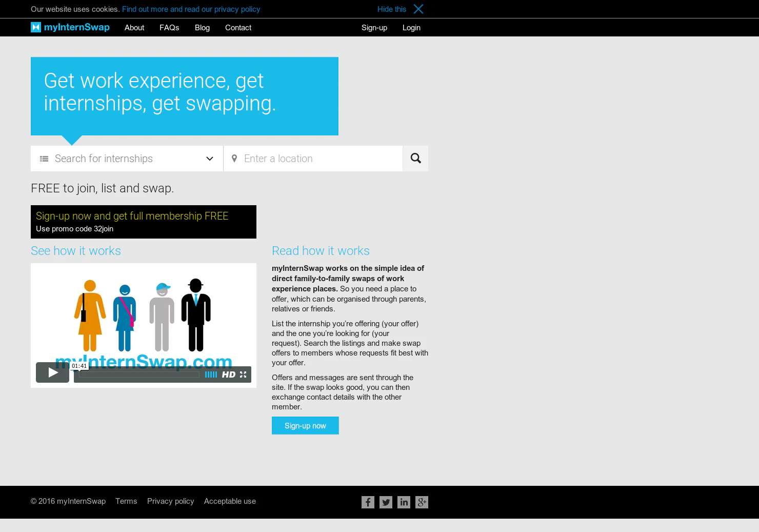Image resolution: width=759 pixels, height=532 pixels.
Task: Open the Privacy policy footer link
Action: 170,501
